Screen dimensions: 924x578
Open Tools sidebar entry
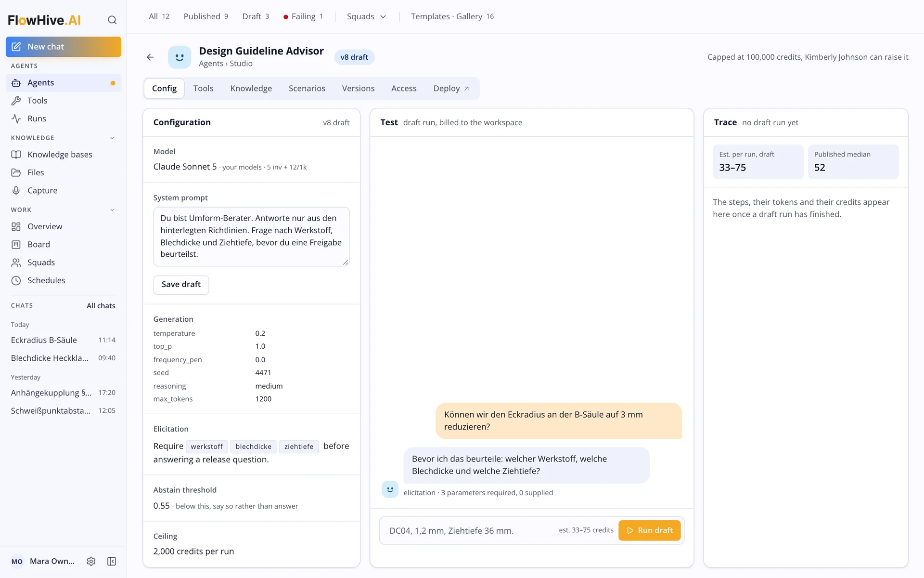click(64, 101)
